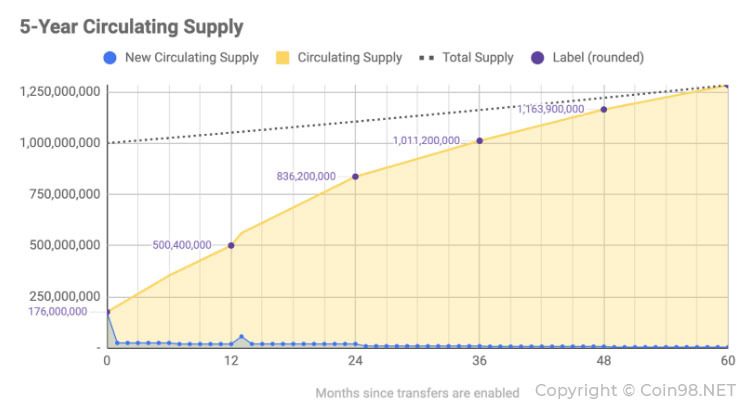Screen dimensions: 756x411
Task: Click the Copyright Coin98.NET watermark
Action: tap(635, 390)
